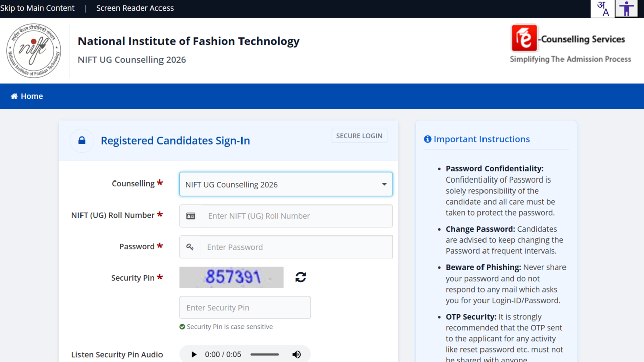Click the National Institute of Fashion Technology title
The image size is (644, 362).
click(x=189, y=41)
